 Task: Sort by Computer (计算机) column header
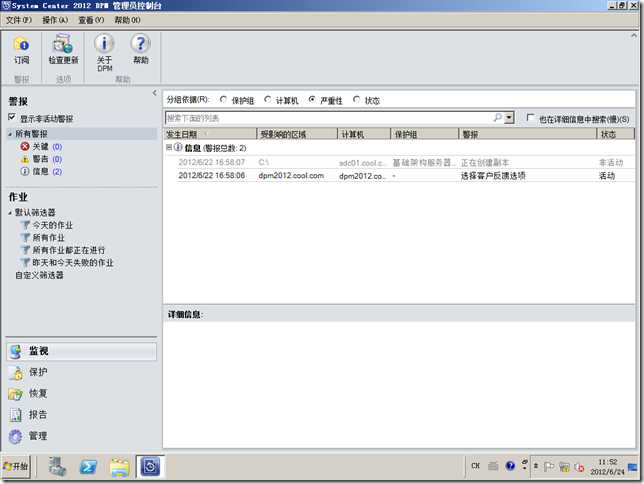364,134
